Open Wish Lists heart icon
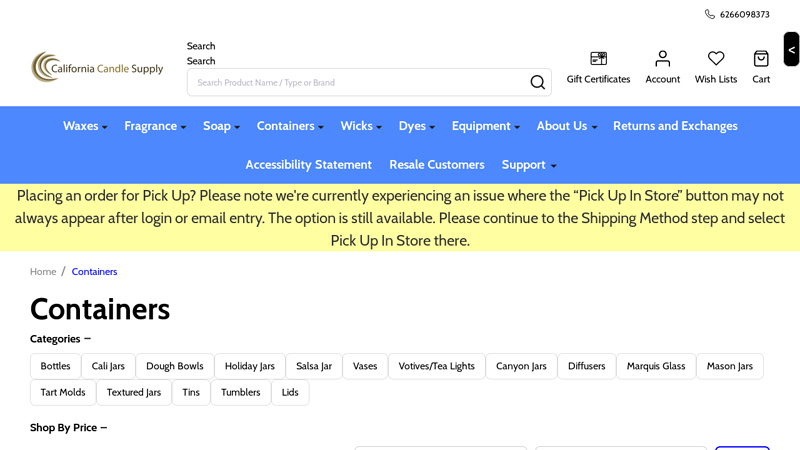 coord(716,59)
